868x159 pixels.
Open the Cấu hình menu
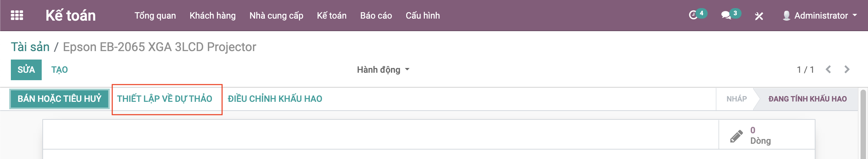pos(422,16)
